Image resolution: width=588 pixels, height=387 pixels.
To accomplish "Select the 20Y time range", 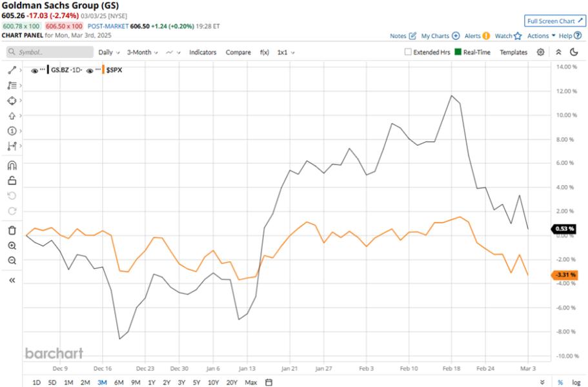I will click(x=232, y=382).
